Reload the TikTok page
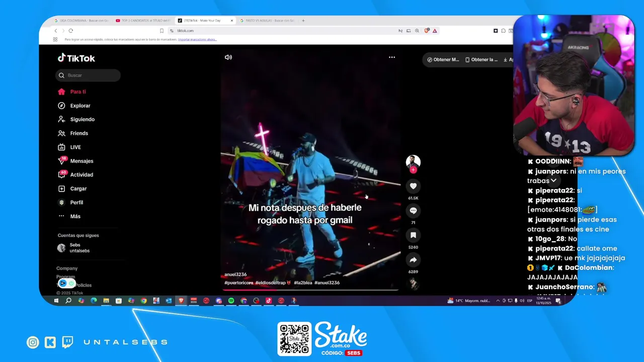Image resolution: width=644 pixels, height=362 pixels. [71, 31]
